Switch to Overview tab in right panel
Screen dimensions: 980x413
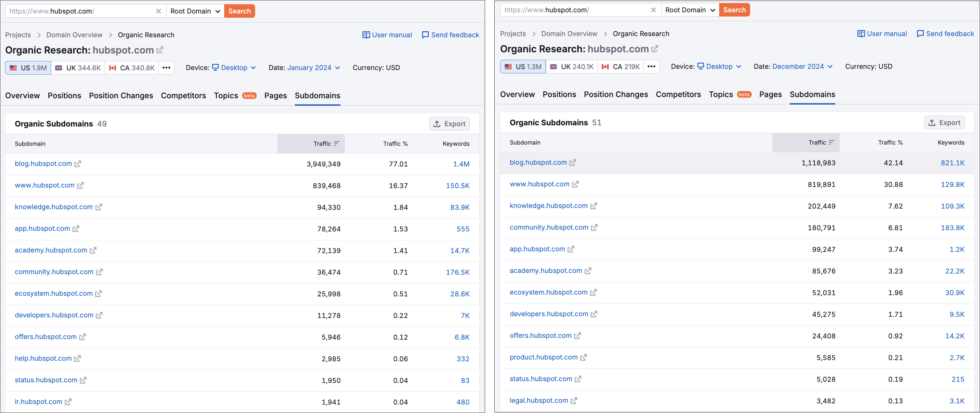(x=517, y=94)
